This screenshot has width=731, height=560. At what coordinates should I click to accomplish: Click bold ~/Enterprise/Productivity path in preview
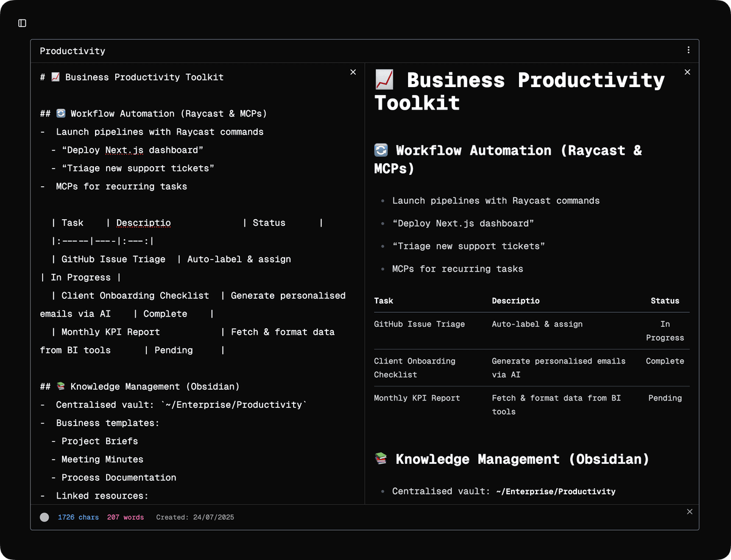click(x=556, y=491)
